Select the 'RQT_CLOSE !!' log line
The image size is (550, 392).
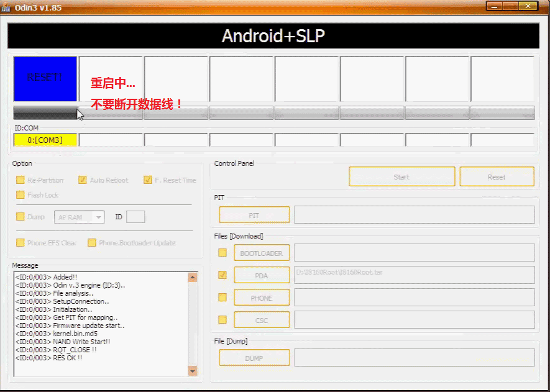pyautogui.click(x=56, y=350)
